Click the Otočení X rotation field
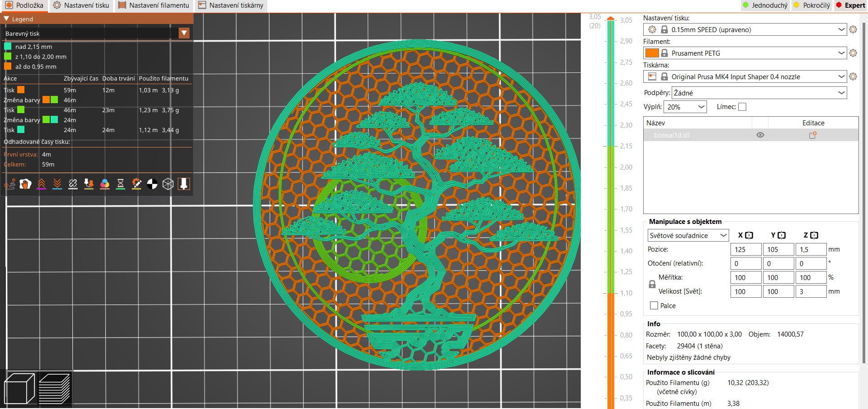Image resolution: width=868 pixels, height=409 pixels. pos(746,263)
